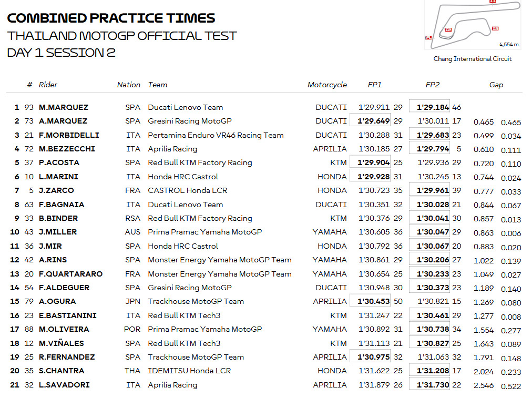This screenshot has height=398, width=532.
Task: Click the Gap column header
Action: (496, 85)
